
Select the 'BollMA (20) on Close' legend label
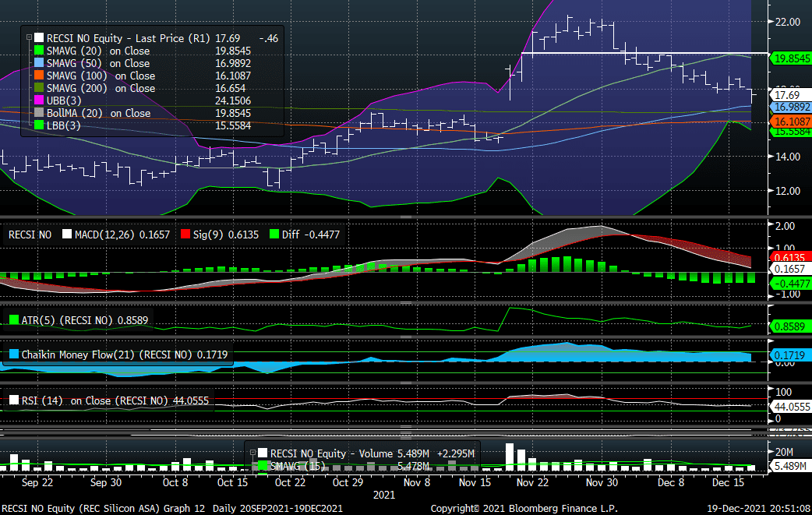point(98,113)
